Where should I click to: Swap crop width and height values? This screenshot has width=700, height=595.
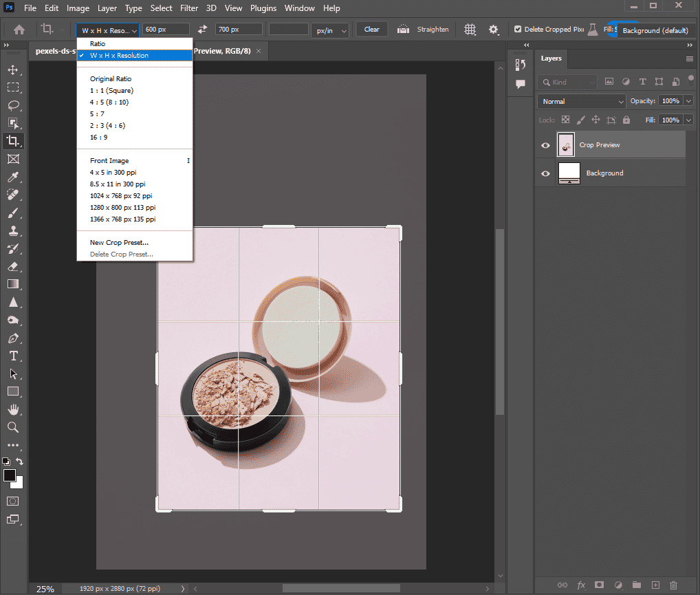202,30
